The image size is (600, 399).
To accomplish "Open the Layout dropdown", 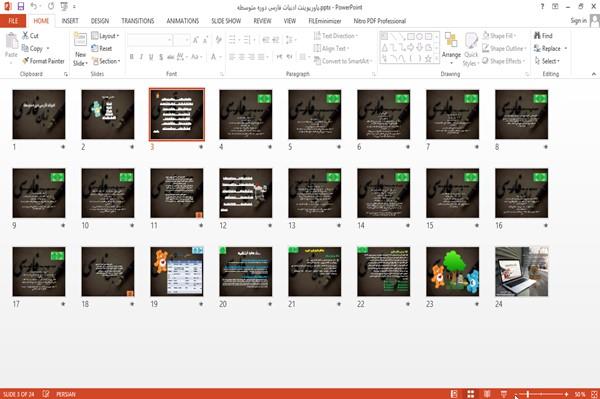I will pyautogui.click(x=105, y=36).
